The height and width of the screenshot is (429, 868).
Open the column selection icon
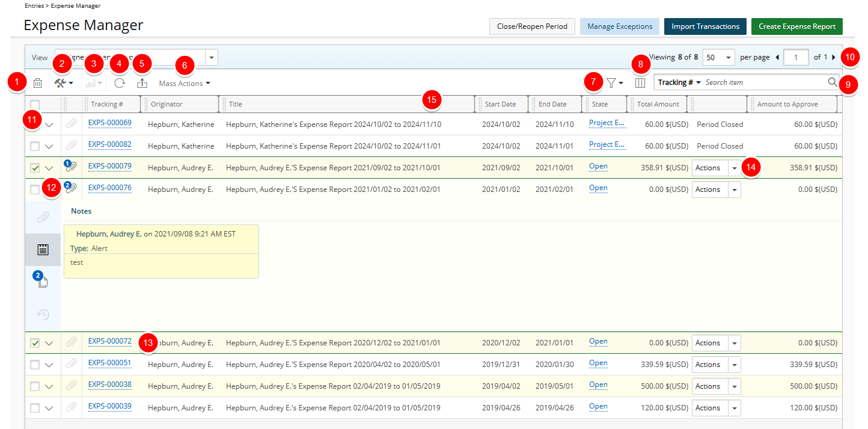click(x=640, y=83)
